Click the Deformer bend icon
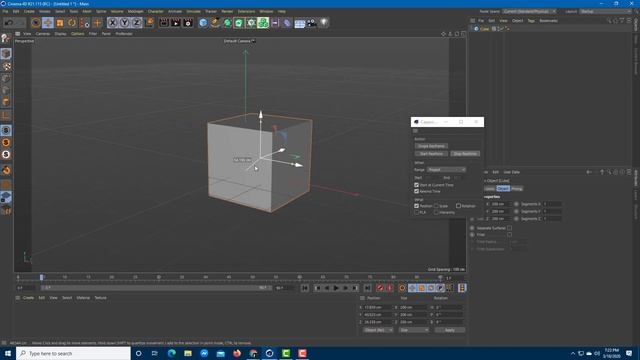Screen dimensions: 640x360 click(x=287, y=23)
